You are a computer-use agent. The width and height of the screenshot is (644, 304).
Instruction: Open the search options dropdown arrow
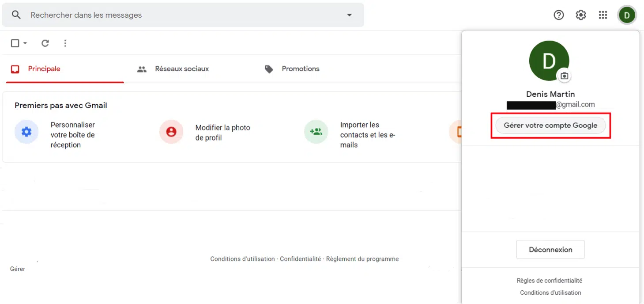[x=350, y=15]
